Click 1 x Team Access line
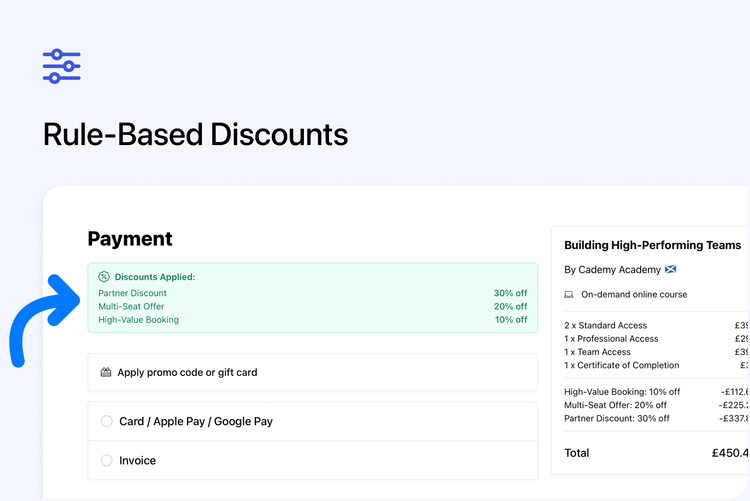This screenshot has width=750, height=501. coord(597,352)
